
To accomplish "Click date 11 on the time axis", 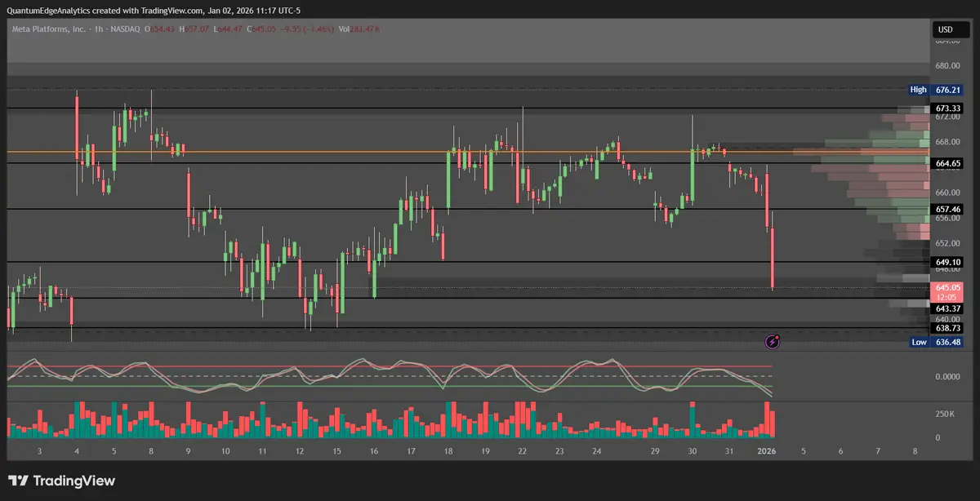I will (262, 450).
